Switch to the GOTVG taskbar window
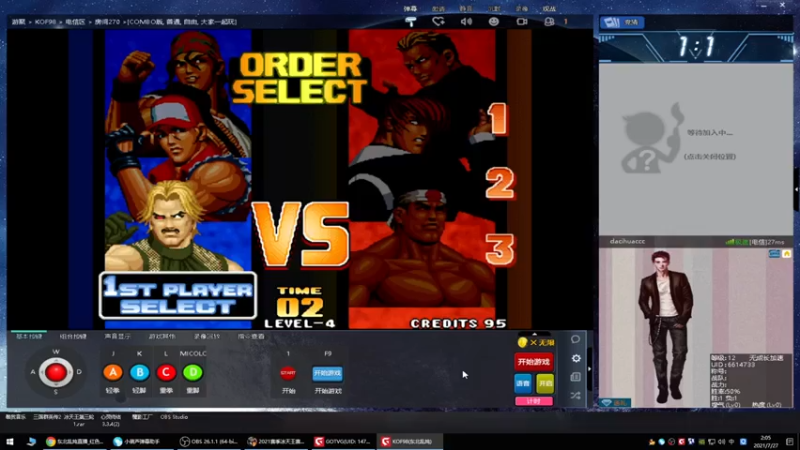Image resolution: width=800 pixels, height=450 pixels. click(342, 441)
